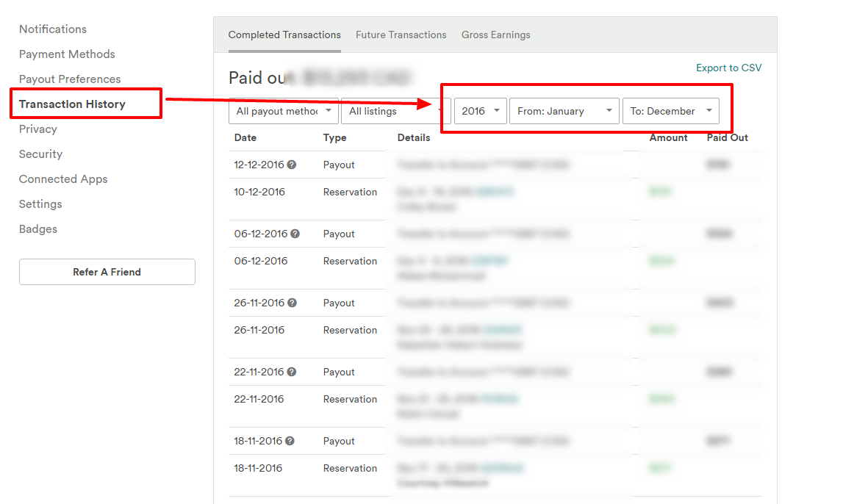Open the All payout methods dropdown
This screenshot has width=843, height=504.
pos(283,112)
